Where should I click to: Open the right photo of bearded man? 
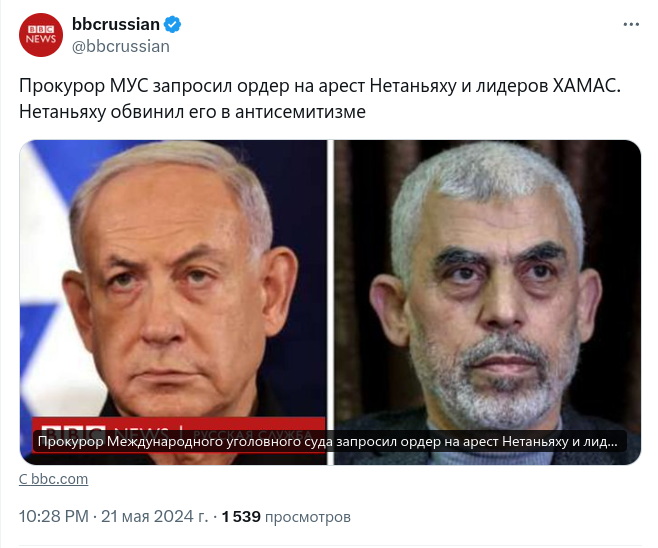[x=487, y=302]
